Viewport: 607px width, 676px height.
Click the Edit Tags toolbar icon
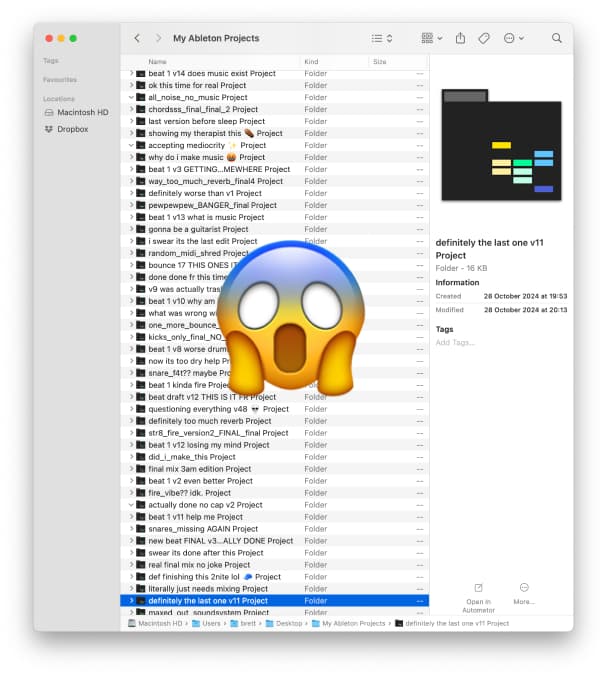(484, 38)
